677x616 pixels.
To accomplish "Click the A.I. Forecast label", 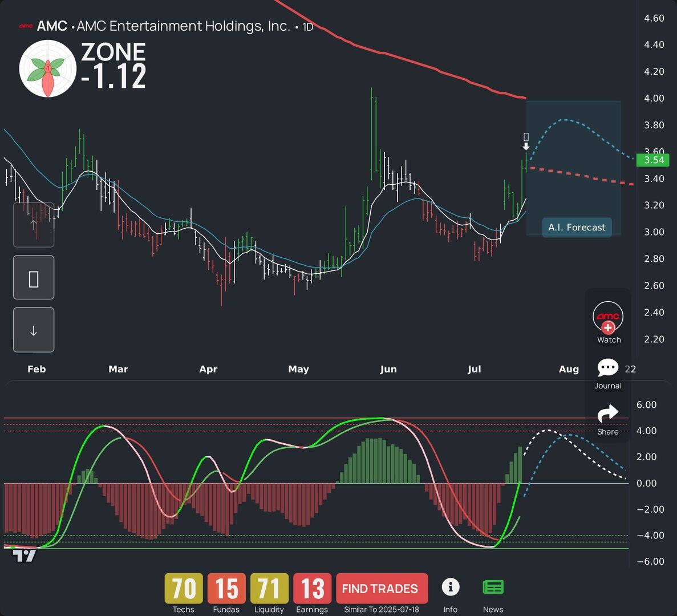I will (x=577, y=228).
